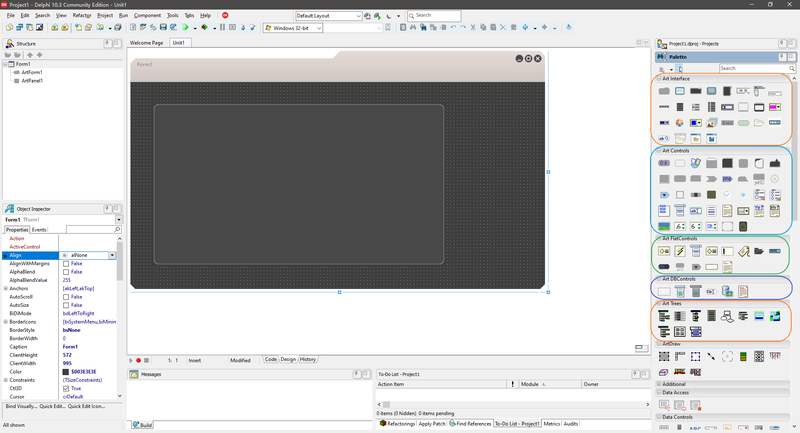
Task: Toggle the AlignWithMargins checkbox
Action: [x=66, y=264]
